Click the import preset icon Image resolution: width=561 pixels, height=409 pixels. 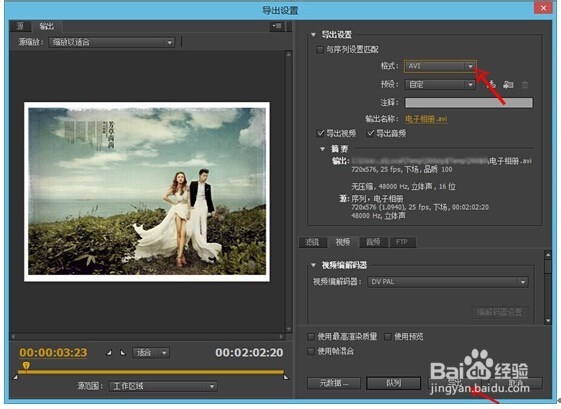click(x=508, y=84)
